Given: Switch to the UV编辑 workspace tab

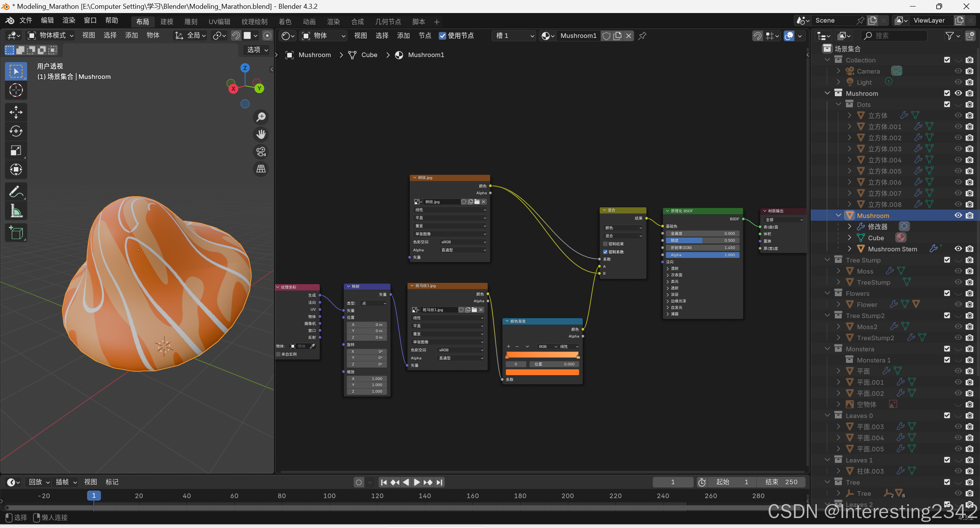Looking at the screenshot, I should pyautogui.click(x=219, y=21).
